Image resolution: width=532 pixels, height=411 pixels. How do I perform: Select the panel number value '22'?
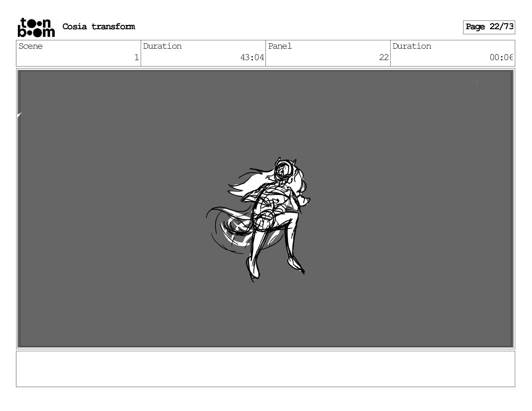[384, 57]
